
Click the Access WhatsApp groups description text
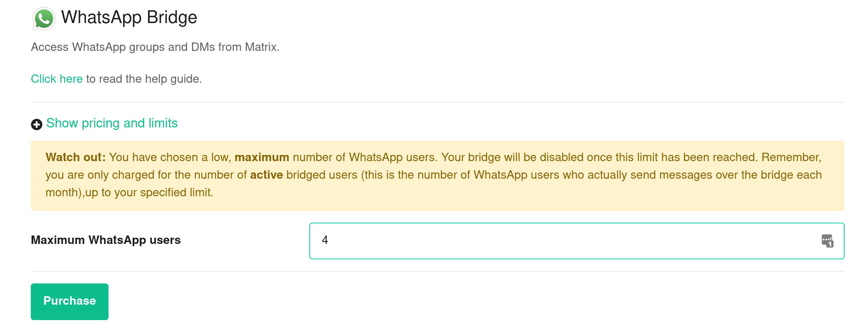point(155,47)
